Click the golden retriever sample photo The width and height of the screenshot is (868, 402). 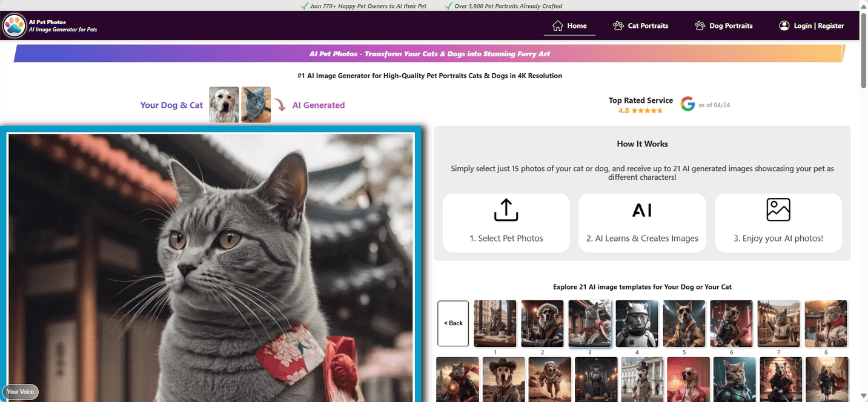pos(224,105)
